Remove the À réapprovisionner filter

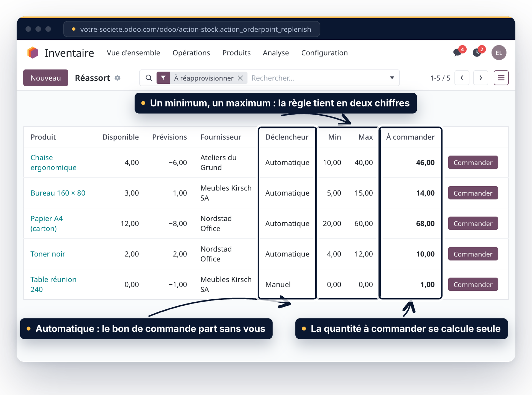coord(241,78)
